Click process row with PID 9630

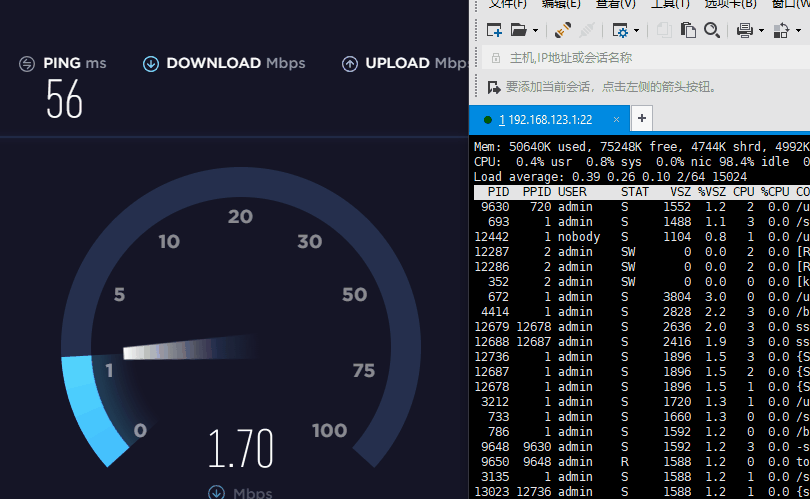click(x=642, y=207)
